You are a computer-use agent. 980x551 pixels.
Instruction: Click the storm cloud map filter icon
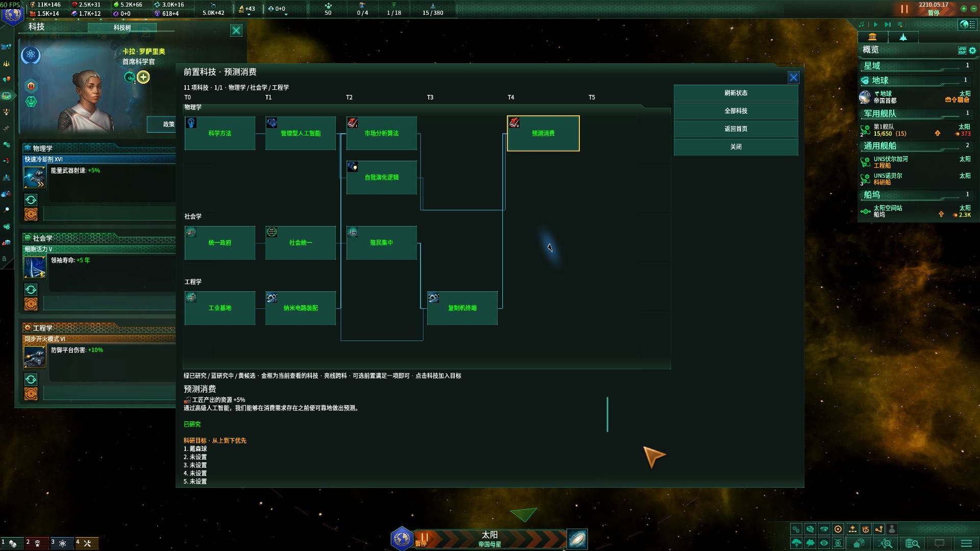[x=796, y=543]
